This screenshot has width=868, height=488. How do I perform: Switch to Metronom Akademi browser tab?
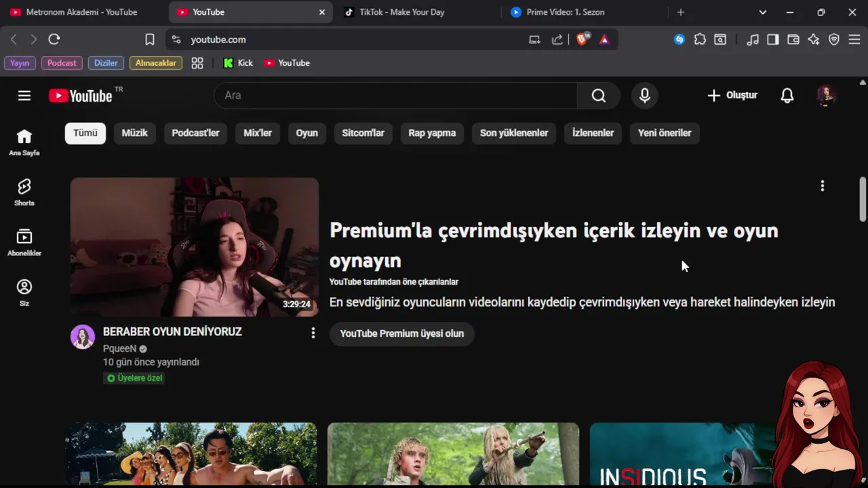click(x=83, y=12)
